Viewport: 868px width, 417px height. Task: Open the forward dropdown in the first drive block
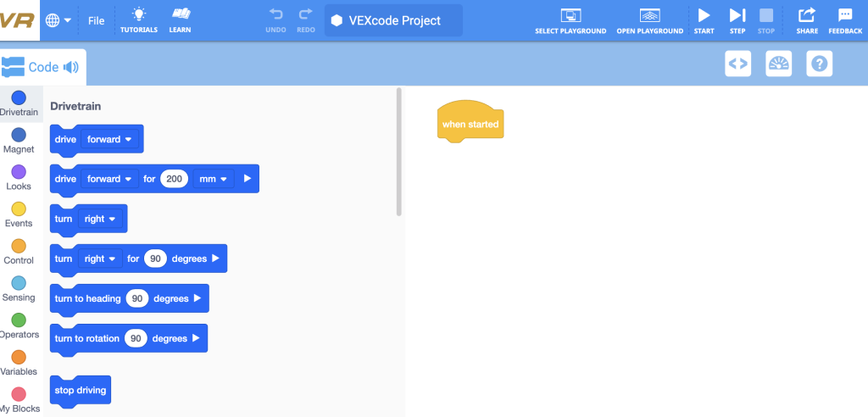pyautogui.click(x=109, y=139)
